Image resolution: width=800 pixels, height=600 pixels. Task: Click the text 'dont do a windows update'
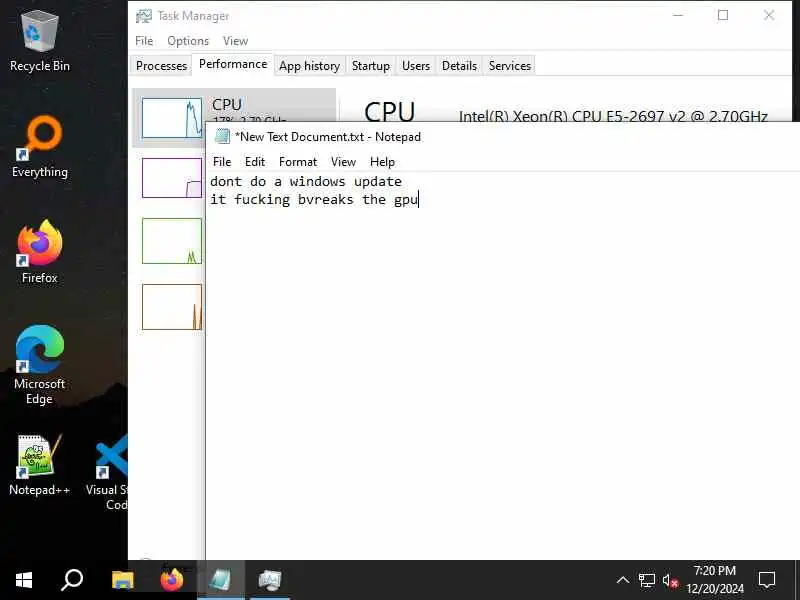[x=306, y=182]
